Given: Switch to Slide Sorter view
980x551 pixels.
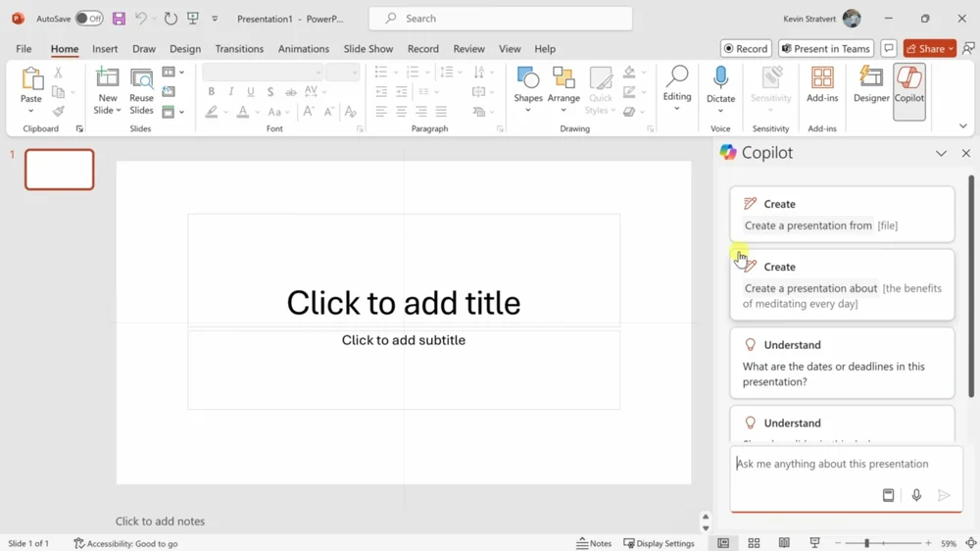Looking at the screenshot, I should [754, 543].
